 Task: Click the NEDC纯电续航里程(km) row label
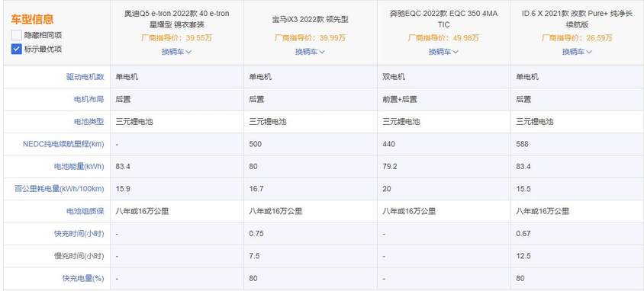point(63,144)
